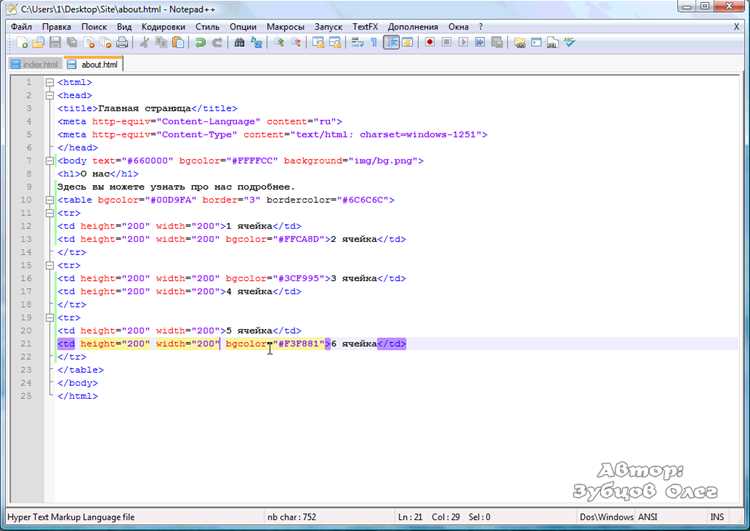Image resolution: width=750 pixels, height=531 pixels.
Task: Collapse the <html> fold marker on line 1
Action: coord(50,82)
